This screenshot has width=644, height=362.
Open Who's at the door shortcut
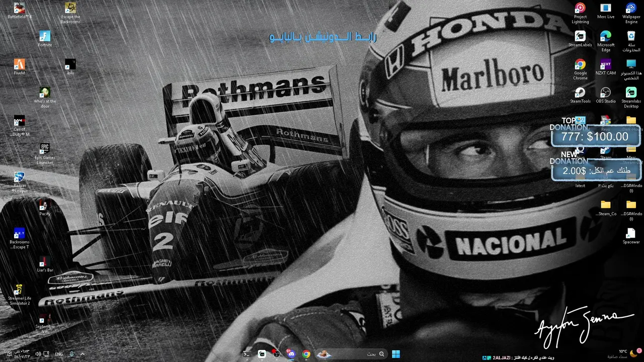coord(45,98)
